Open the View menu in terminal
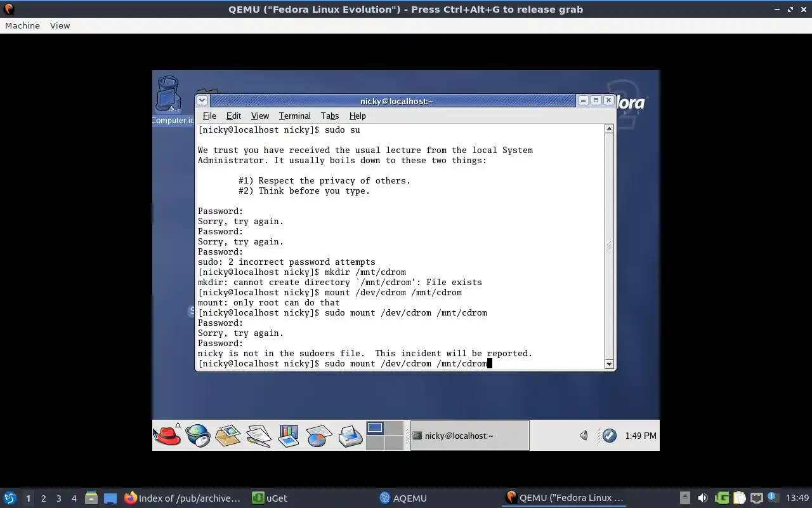Viewport: 812px width, 508px height. coord(260,116)
